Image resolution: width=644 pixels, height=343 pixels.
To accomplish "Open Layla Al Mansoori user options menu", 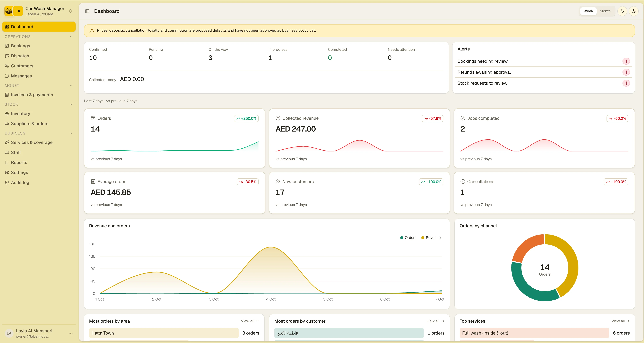I will (70, 333).
